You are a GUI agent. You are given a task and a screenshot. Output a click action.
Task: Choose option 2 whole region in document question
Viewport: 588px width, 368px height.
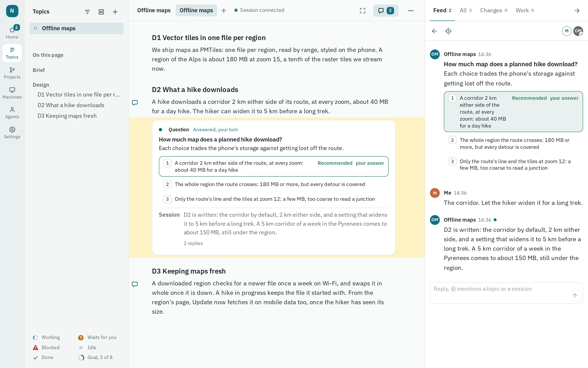[274, 184]
